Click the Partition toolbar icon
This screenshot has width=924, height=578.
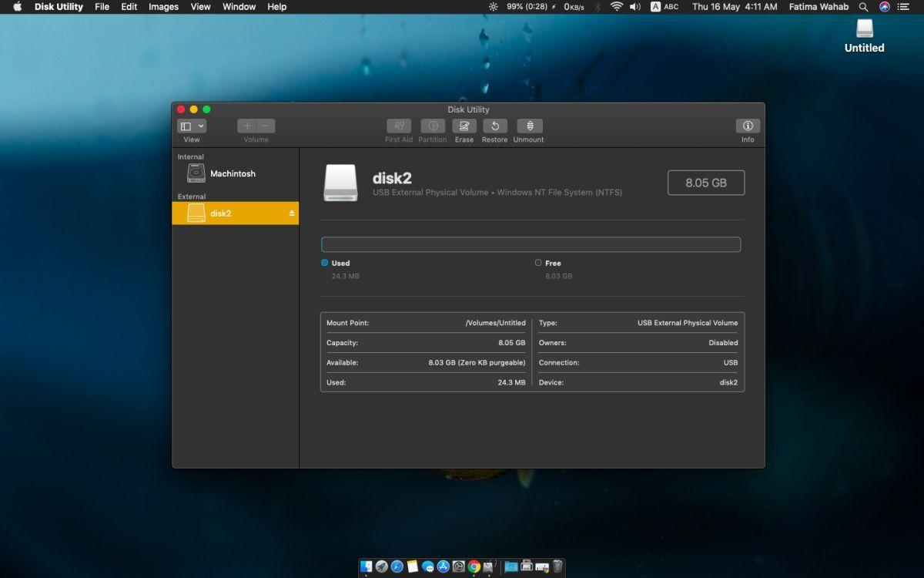[433, 126]
